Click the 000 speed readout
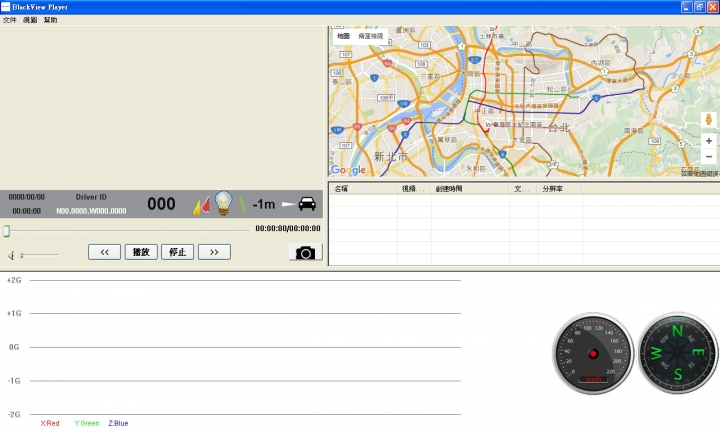The image size is (720, 433). point(161,204)
